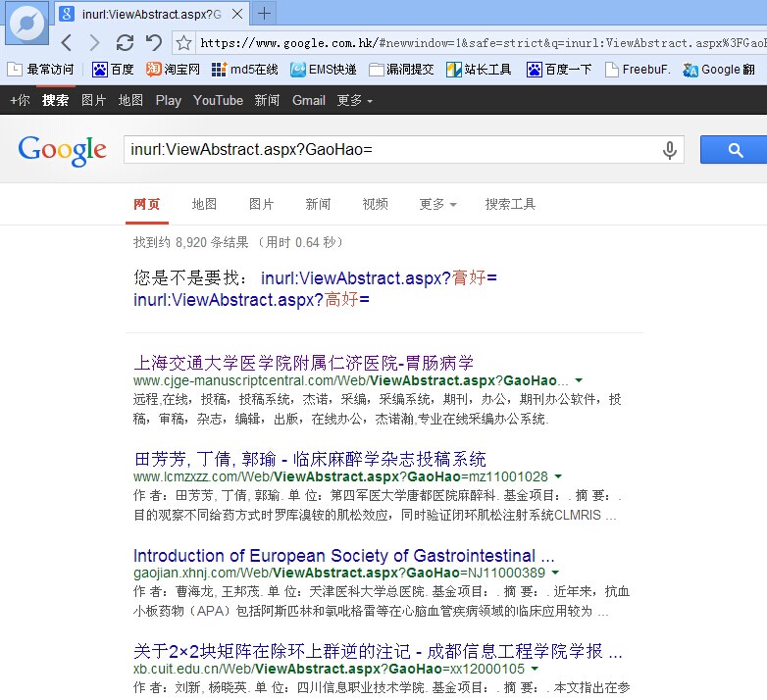Viewport: 767px width, 700px height.
Task: Reload the page with the refresh icon
Action: click(x=125, y=43)
